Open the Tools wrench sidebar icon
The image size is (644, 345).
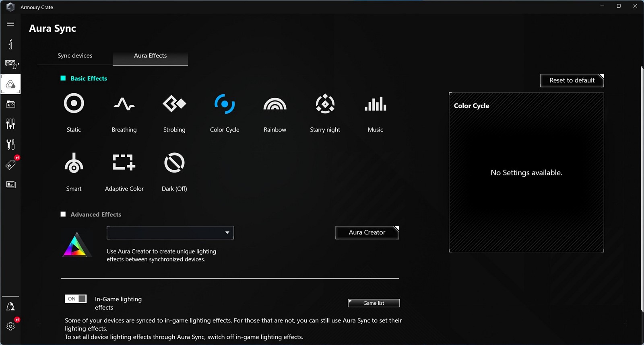click(10, 144)
